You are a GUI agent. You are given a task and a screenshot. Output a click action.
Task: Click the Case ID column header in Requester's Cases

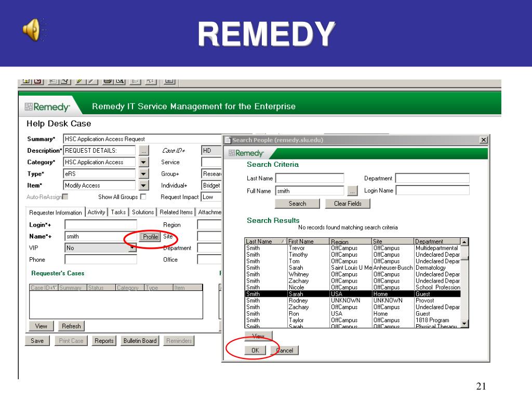(x=44, y=288)
